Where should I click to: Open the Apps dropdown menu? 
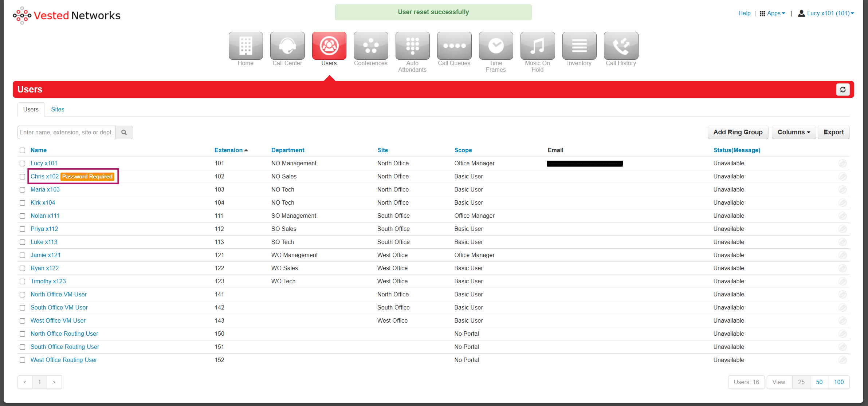point(772,13)
